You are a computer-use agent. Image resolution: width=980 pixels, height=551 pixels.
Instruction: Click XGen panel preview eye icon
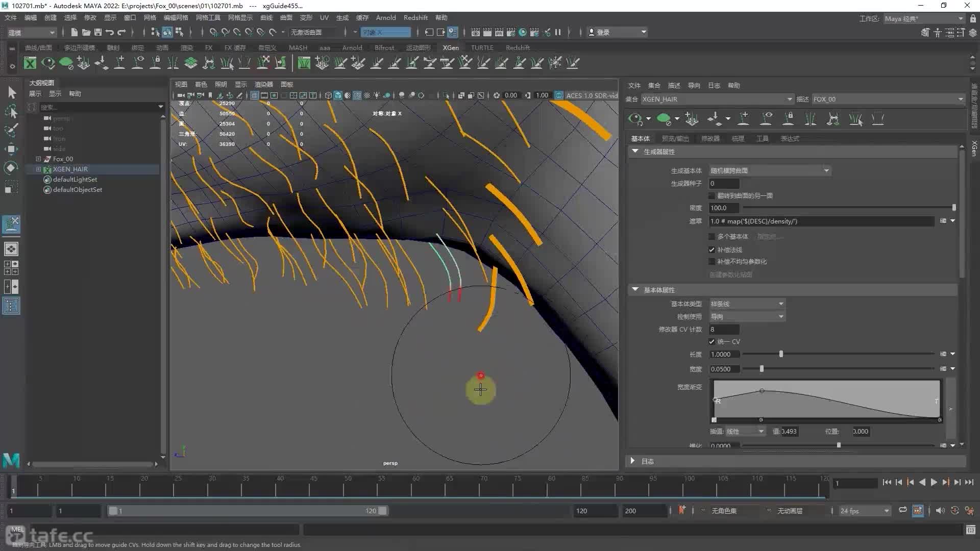coord(635,119)
